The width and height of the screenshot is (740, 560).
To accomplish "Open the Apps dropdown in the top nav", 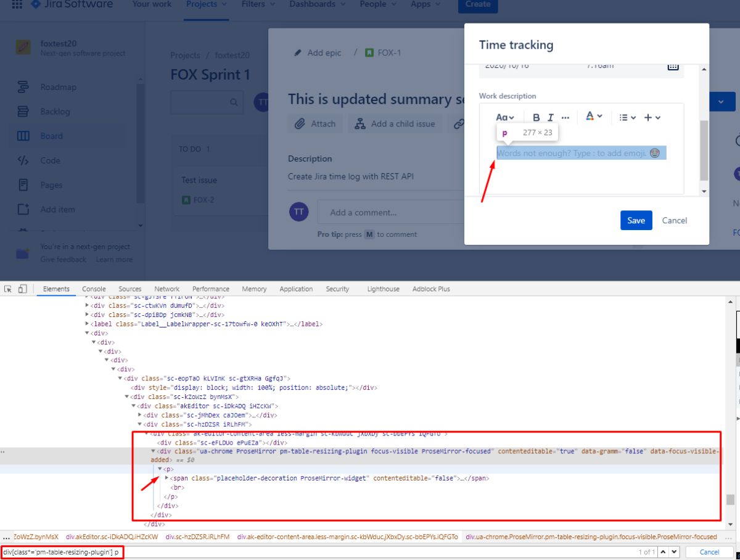I will click(x=426, y=4).
